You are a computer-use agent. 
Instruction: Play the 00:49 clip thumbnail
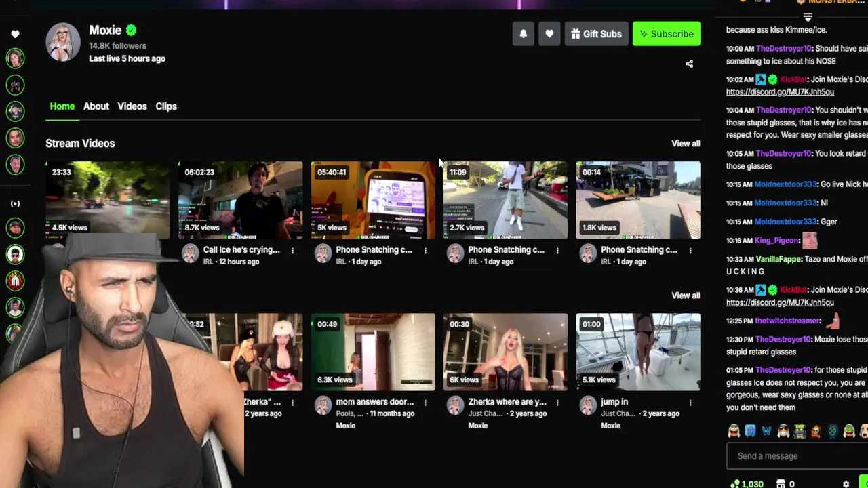(x=373, y=352)
